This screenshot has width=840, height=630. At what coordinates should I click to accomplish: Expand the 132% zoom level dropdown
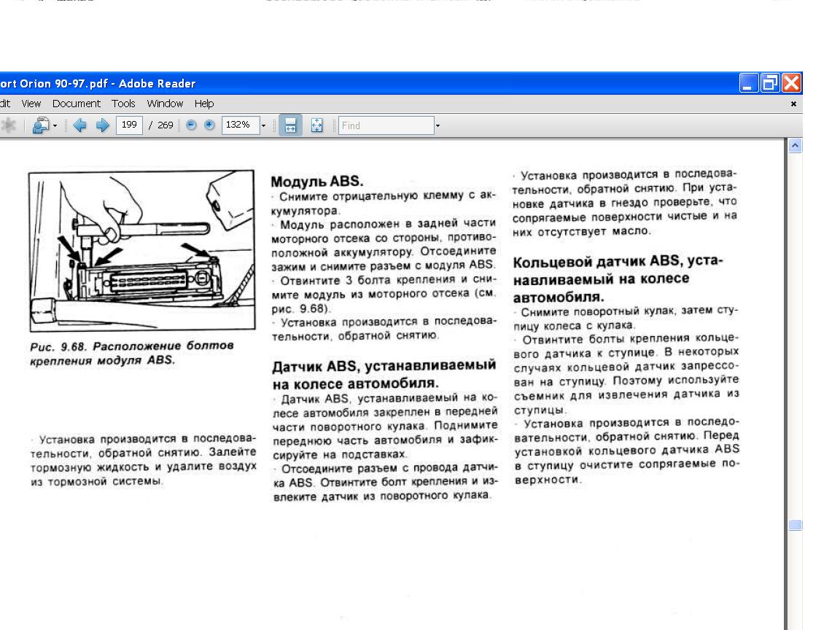click(263, 125)
